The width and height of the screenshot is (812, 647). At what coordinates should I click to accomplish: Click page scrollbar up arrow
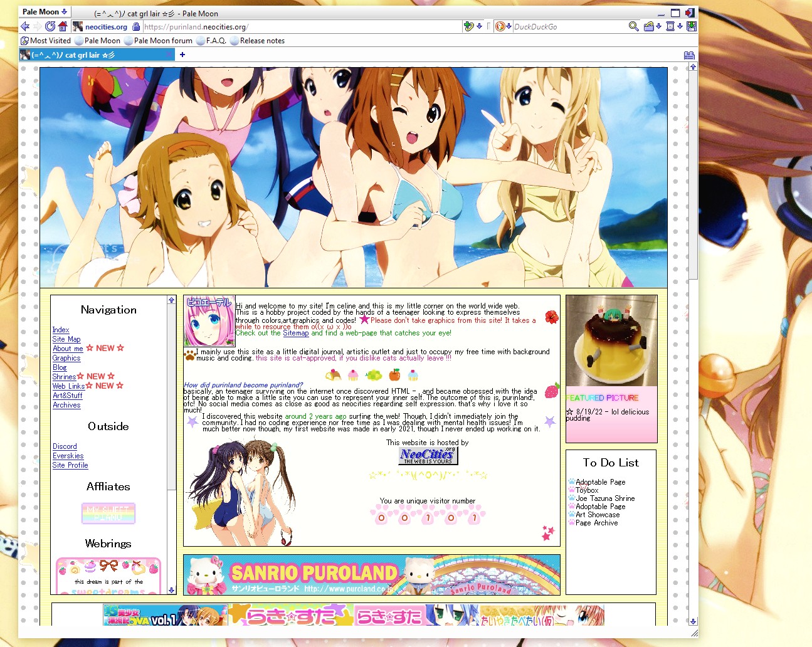(x=692, y=66)
